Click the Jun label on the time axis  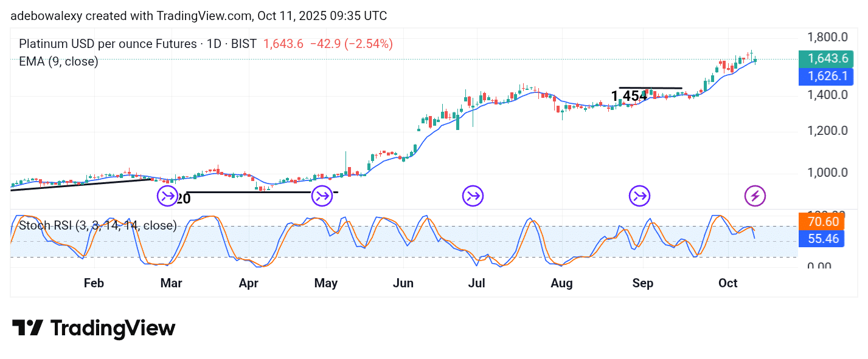[403, 284]
